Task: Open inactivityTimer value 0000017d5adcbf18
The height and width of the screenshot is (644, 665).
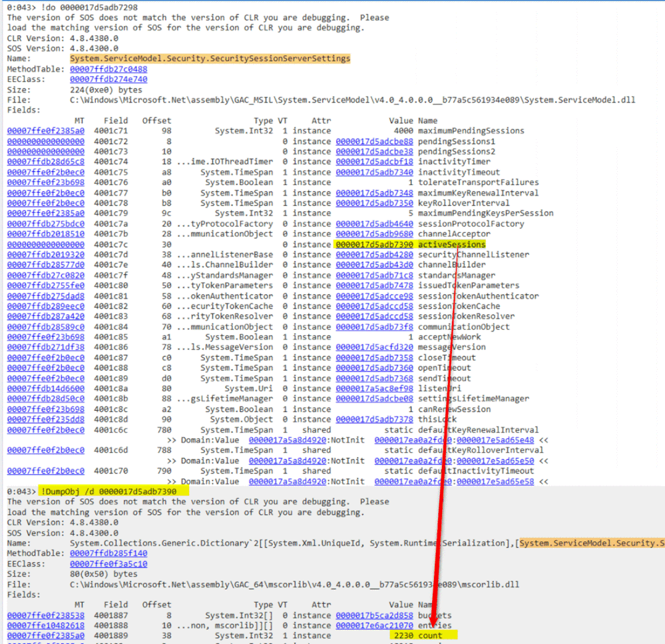Action: (x=374, y=162)
